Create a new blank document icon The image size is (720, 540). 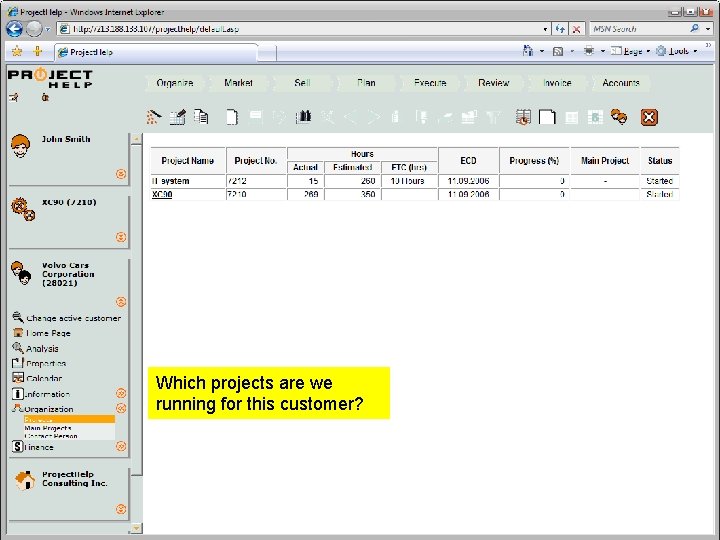[232, 117]
